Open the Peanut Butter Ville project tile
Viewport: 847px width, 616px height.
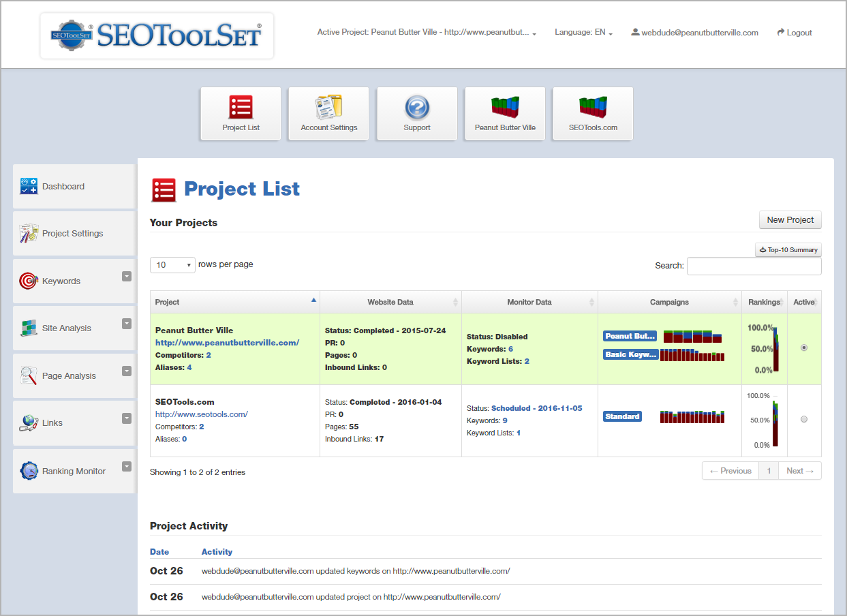click(505, 113)
